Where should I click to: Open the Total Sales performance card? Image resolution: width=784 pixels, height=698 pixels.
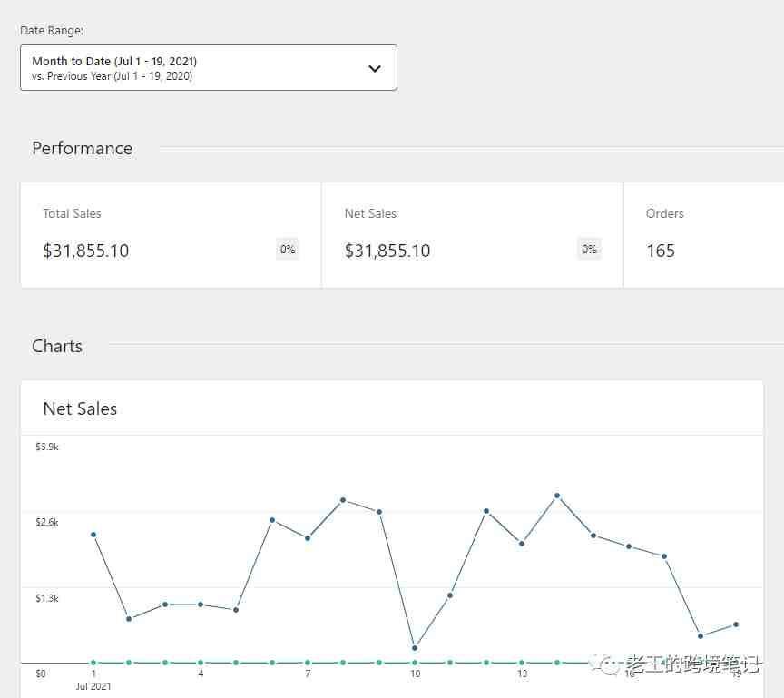click(x=171, y=235)
